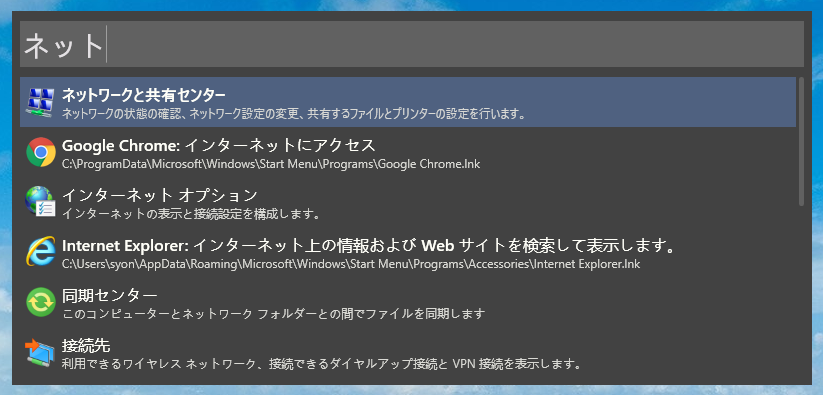Open the ネットワークと共有センター icon

point(40,102)
